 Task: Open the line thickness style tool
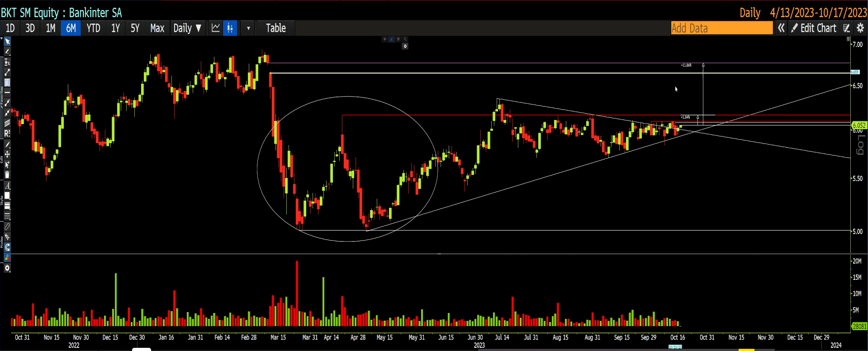(x=7, y=206)
